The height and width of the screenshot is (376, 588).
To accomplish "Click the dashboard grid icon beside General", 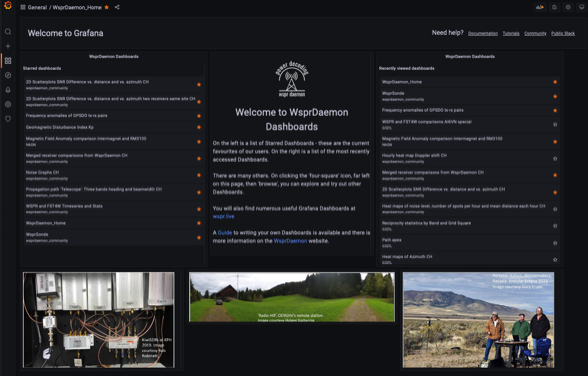I will pyautogui.click(x=22, y=7).
